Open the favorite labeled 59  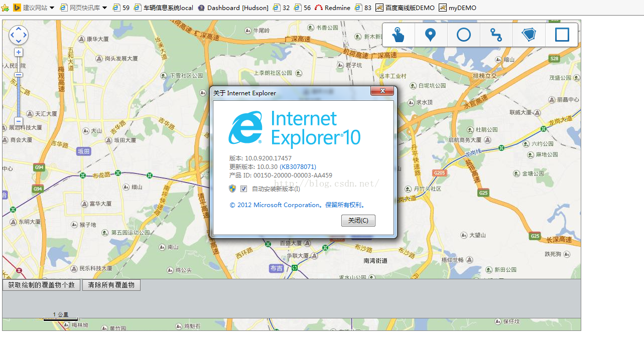[121, 8]
